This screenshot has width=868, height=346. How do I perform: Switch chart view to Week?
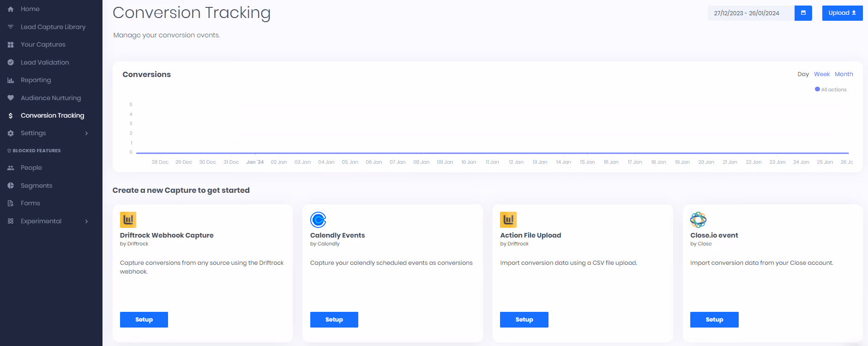pyautogui.click(x=822, y=74)
